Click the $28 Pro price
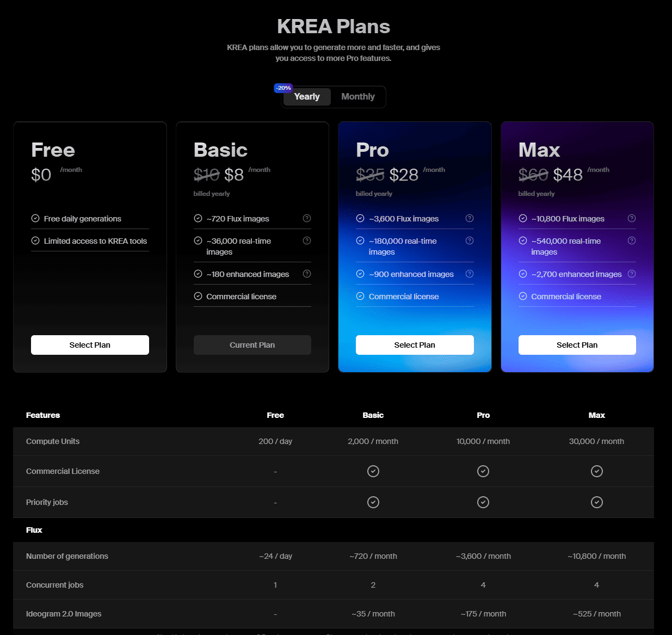The image size is (672, 635). (x=404, y=175)
